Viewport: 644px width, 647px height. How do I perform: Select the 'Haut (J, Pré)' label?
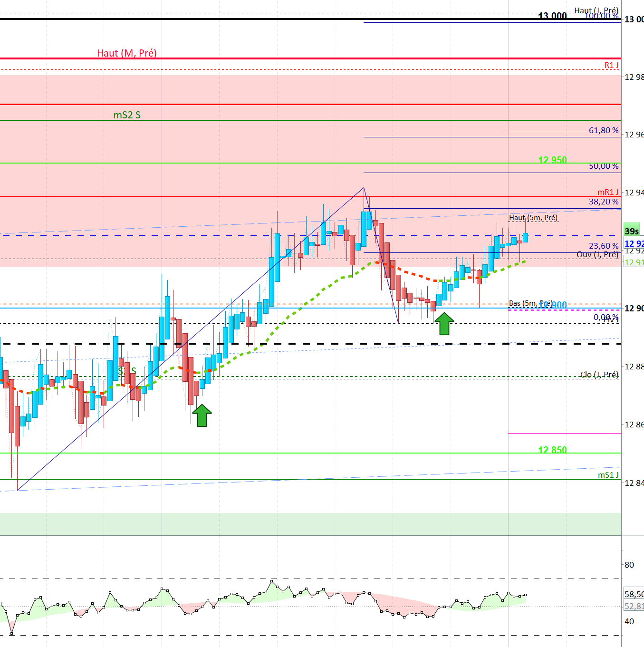[596, 10]
